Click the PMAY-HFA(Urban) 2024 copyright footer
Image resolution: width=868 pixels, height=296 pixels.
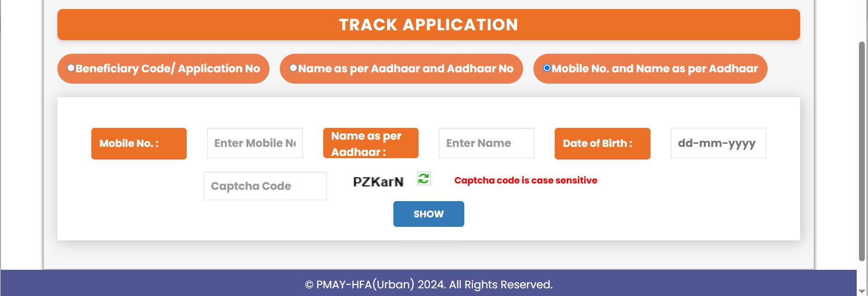click(429, 284)
